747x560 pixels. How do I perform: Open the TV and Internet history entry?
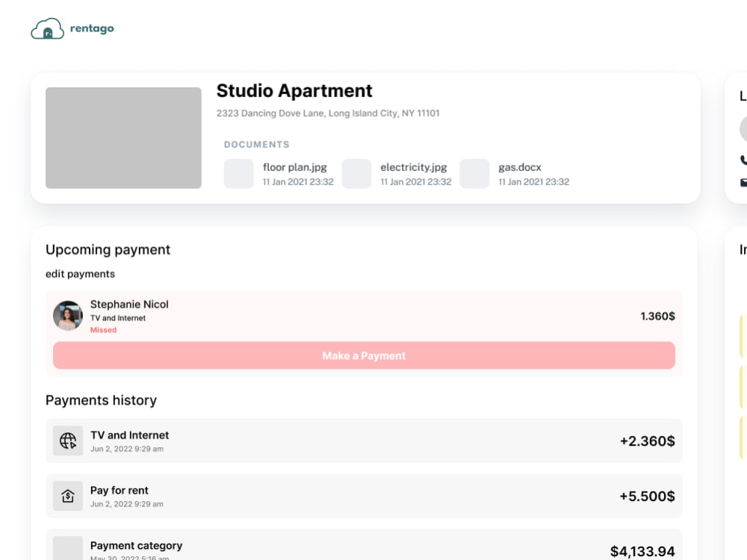tap(364, 441)
